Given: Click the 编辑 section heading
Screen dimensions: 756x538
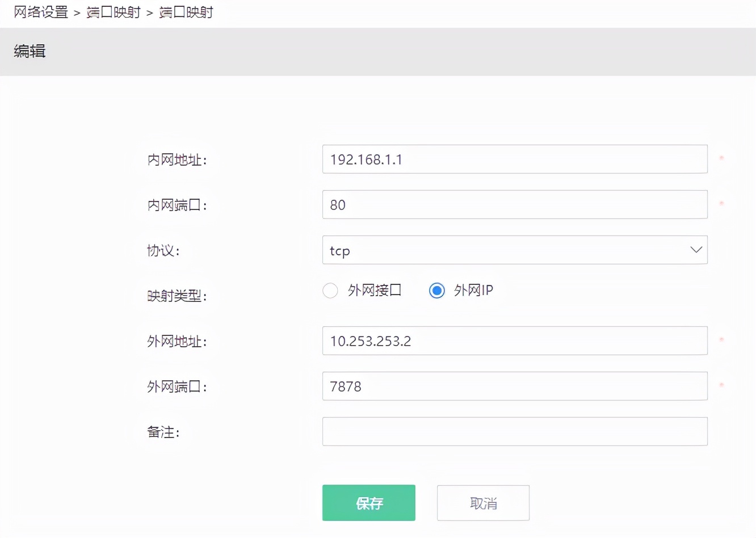Looking at the screenshot, I should tap(30, 51).
